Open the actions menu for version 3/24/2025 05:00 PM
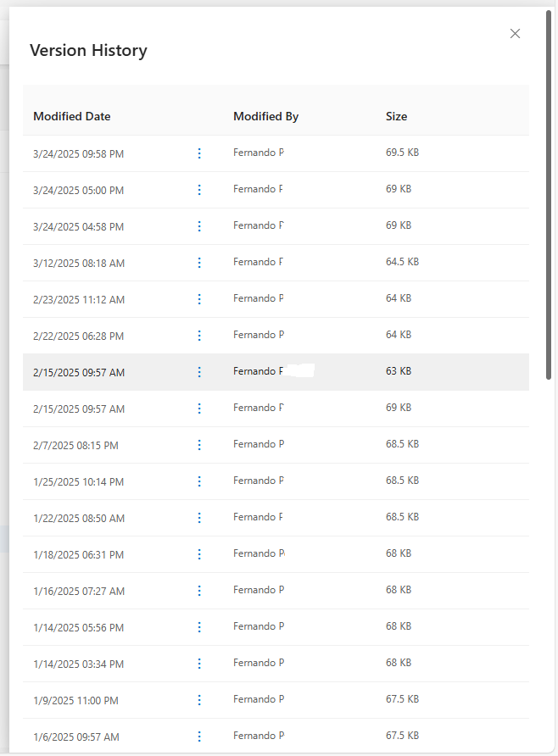The width and height of the screenshot is (558, 756). (199, 190)
